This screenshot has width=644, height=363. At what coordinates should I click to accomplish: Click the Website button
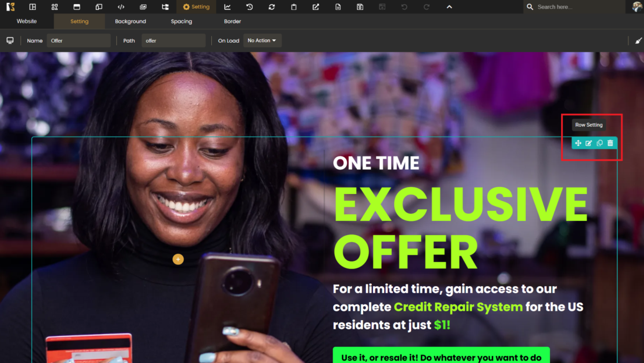(27, 21)
